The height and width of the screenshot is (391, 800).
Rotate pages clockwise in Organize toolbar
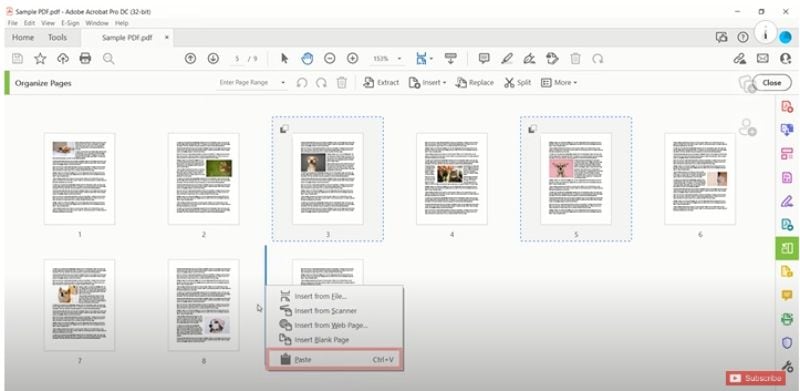coord(321,83)
